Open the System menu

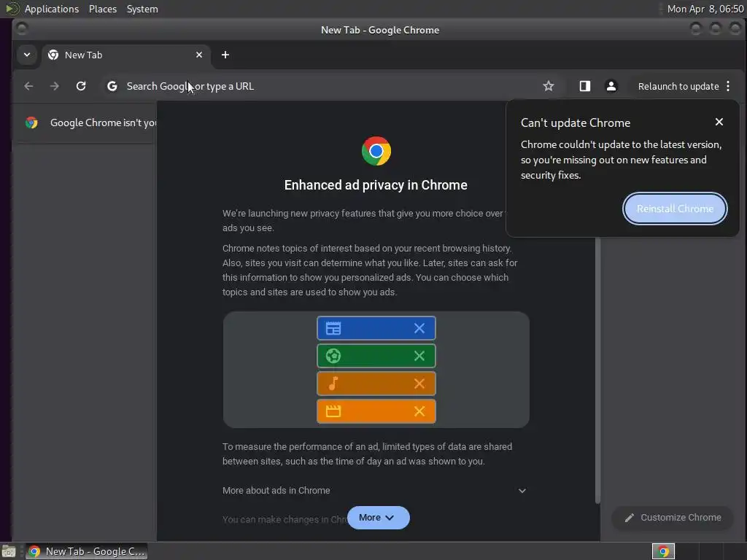(142, 9)
